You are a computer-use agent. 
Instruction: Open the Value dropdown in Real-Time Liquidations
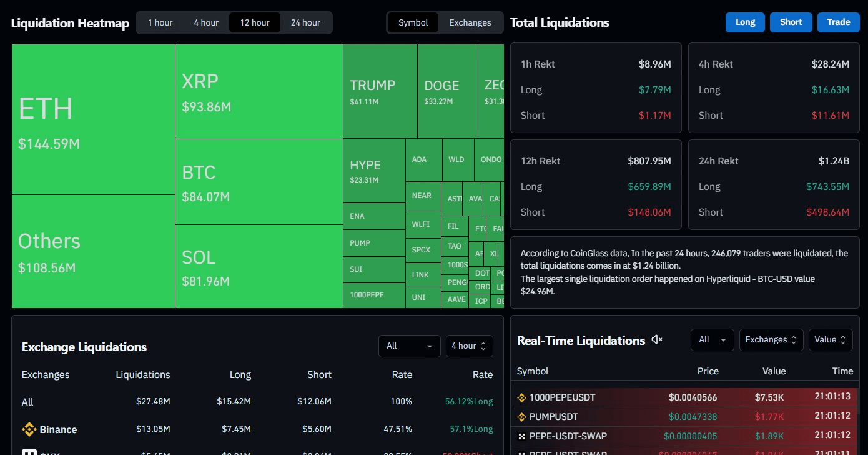click(x=831, y=340)
